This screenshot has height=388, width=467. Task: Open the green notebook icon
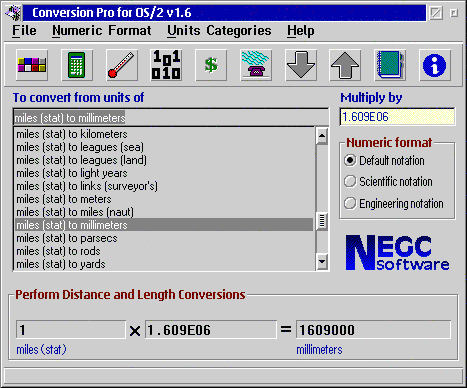(390, 65)
